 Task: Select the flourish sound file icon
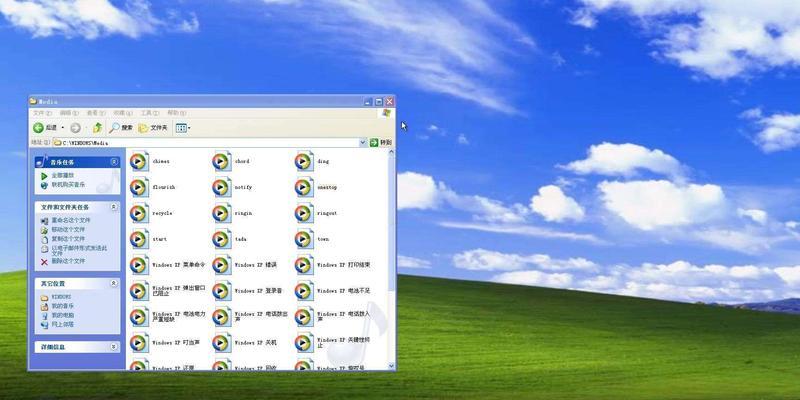pos(139,187)
